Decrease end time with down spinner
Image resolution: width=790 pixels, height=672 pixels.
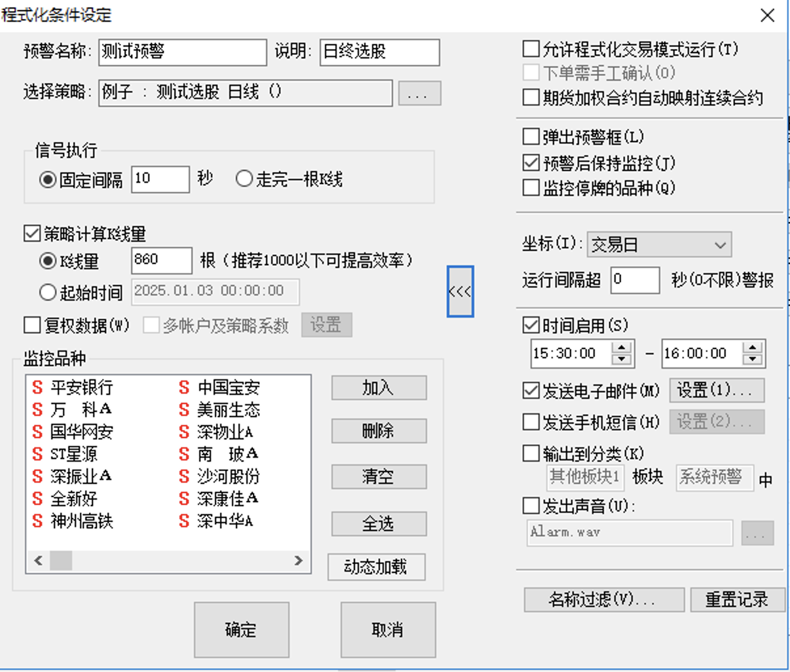[x=753, y=360]
